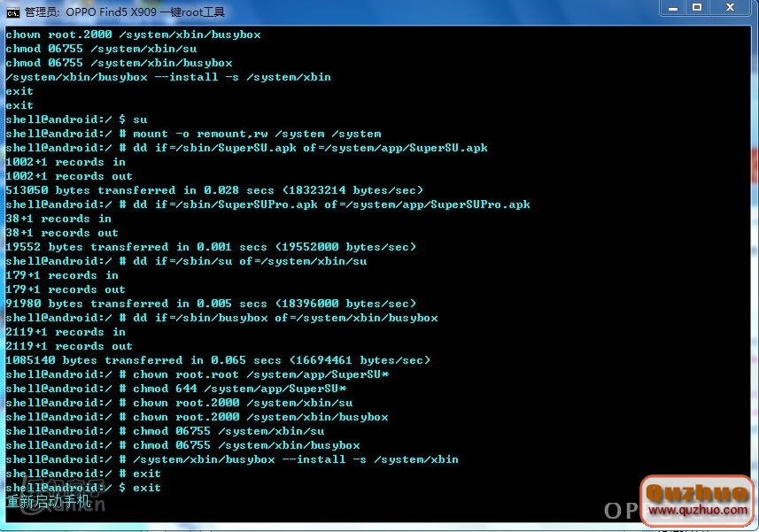The width and height of the screenshot is (759, 532).
Task: Click the '2119+1 records in' line
Action: pos(66,332)
